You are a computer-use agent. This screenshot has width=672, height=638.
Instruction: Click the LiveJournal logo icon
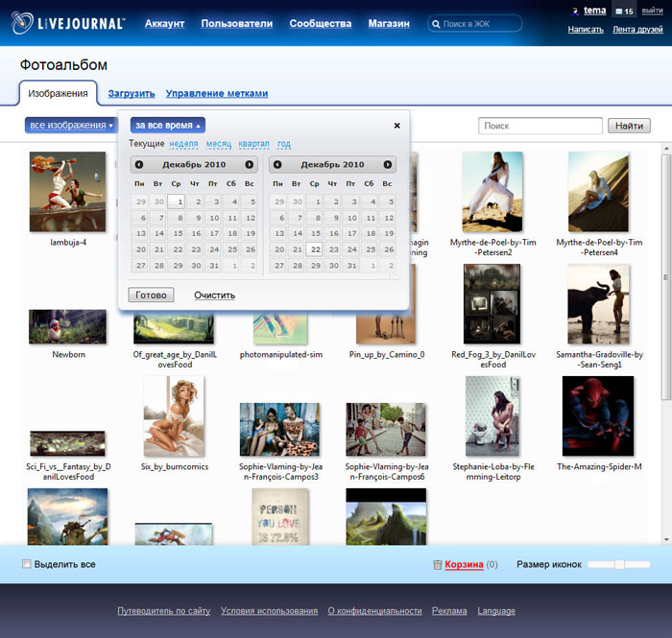point(23,24)
